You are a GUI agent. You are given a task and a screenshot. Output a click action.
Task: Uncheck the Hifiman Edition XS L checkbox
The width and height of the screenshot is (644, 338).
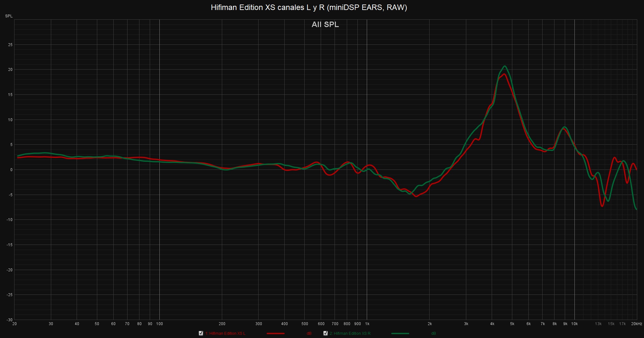[201, 333]
